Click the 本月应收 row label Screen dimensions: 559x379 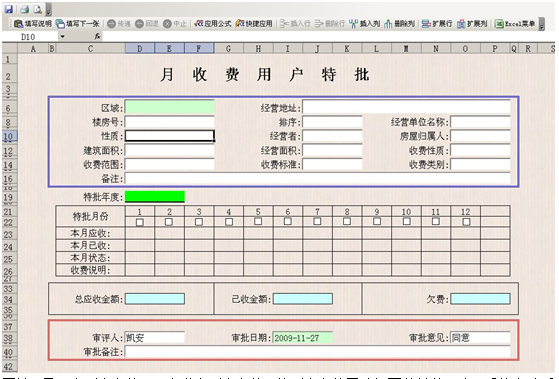point(91,233)
